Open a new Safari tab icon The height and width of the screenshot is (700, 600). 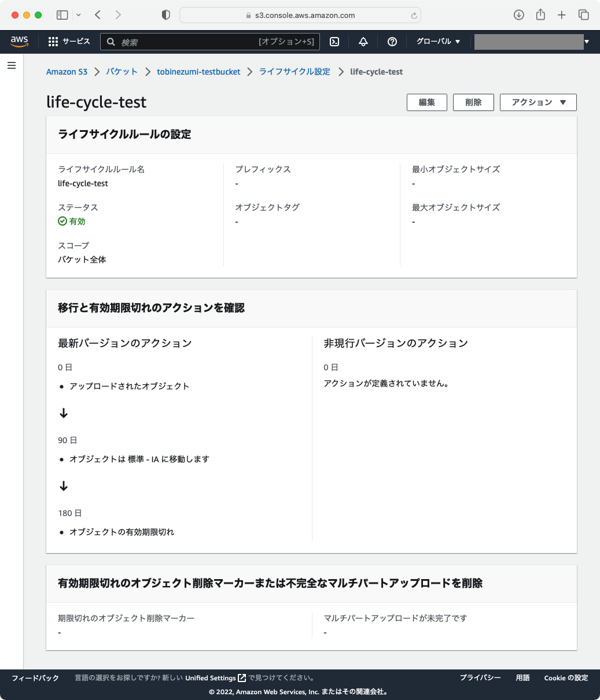[561, 14]
